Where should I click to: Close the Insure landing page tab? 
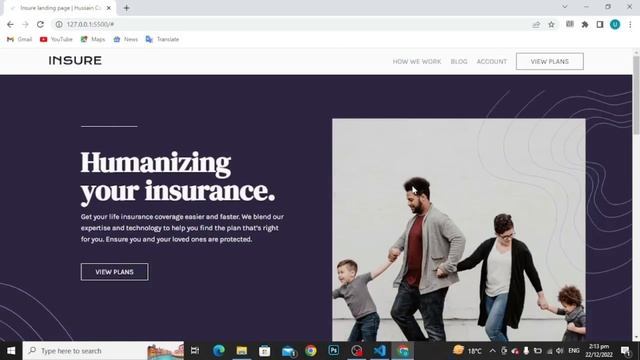tap(109, 8)
